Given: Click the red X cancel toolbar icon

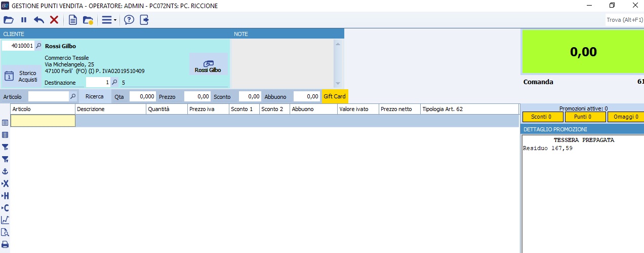Looking at the screenshot, I should [54, 20].
